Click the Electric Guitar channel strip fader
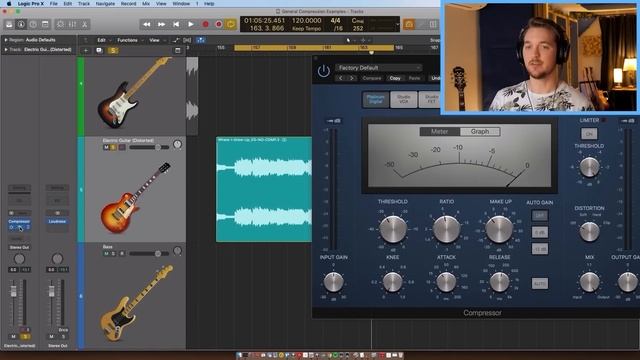Image resolution: width=640 pixels, height=360 pixels. click(13, 291)
